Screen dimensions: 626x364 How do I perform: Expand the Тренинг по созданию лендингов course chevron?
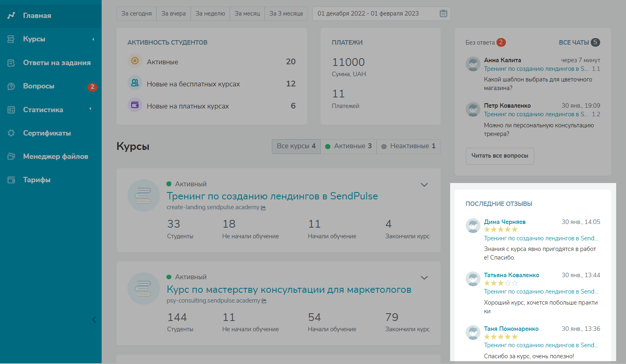click(x=424, y=185)
